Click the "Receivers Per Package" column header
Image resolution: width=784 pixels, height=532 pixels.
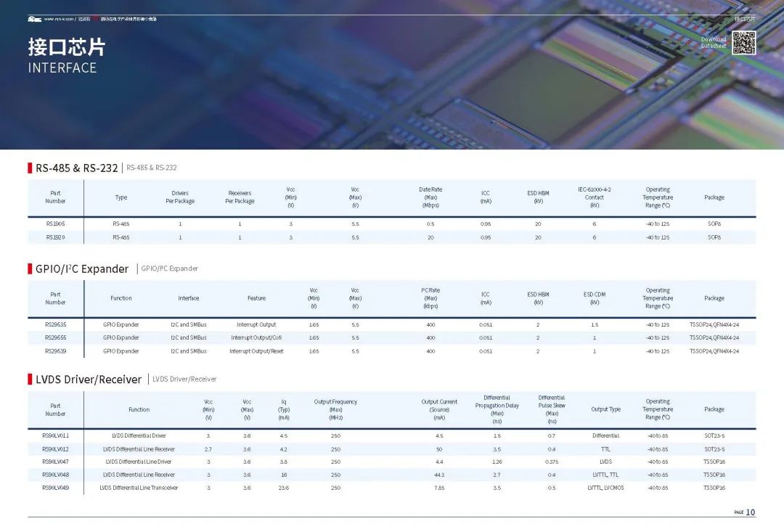click(240, 197)
